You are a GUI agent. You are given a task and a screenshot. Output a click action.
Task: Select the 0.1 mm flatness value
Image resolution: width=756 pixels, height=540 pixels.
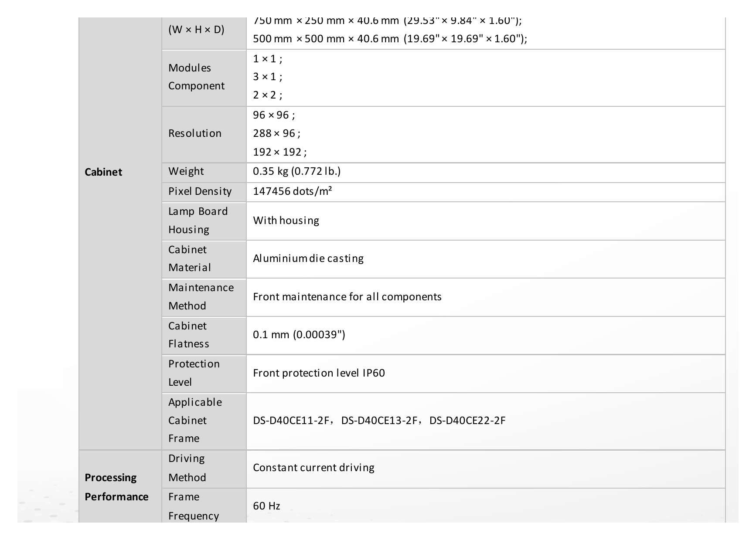coord(299,335)
